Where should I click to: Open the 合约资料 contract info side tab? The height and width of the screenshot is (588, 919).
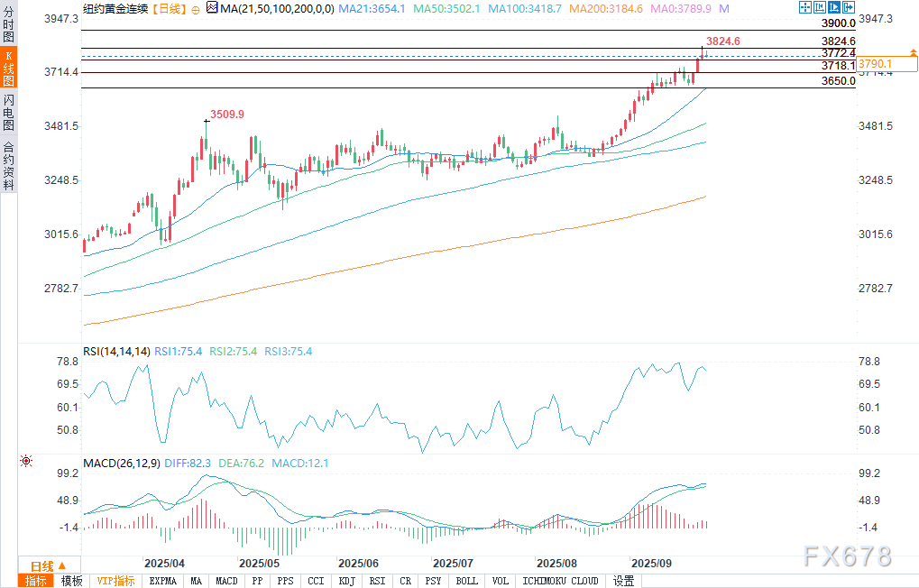pos(8,164)
